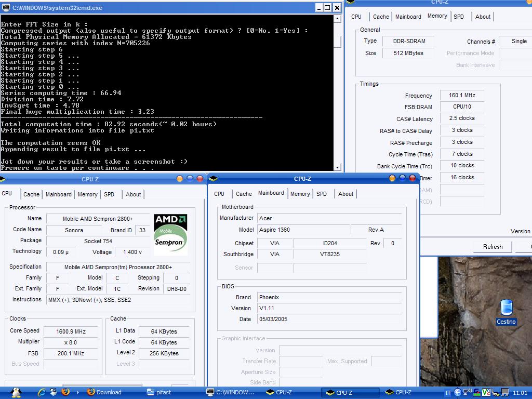Open the G icon with green bar in tray
The image size is (532, 399).
[x=477, y=392]
